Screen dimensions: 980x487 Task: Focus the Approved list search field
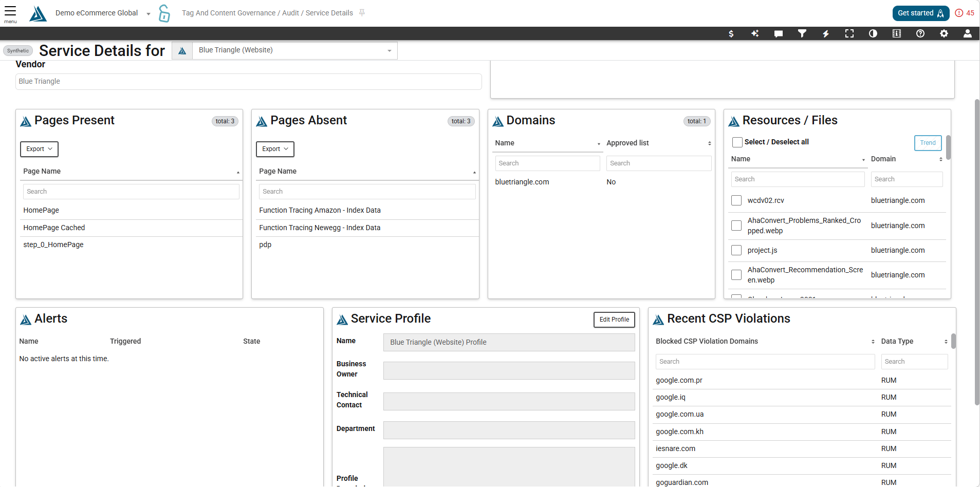659,163
